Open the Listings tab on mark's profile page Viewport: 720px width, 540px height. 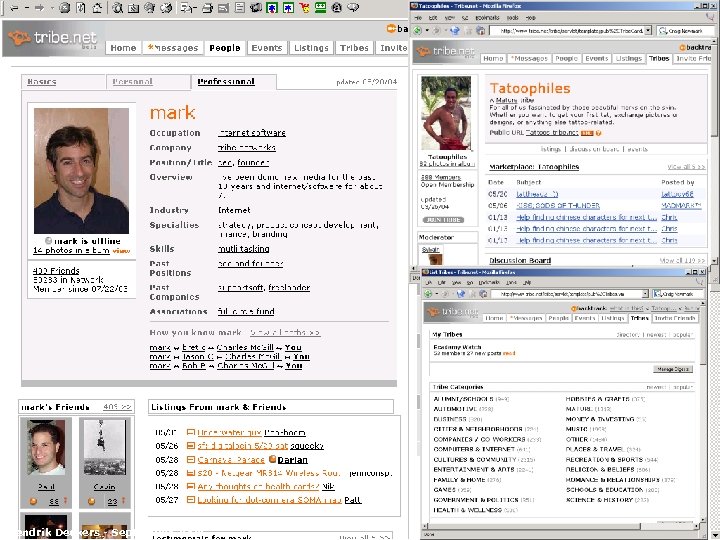click(x=311, y=48)
